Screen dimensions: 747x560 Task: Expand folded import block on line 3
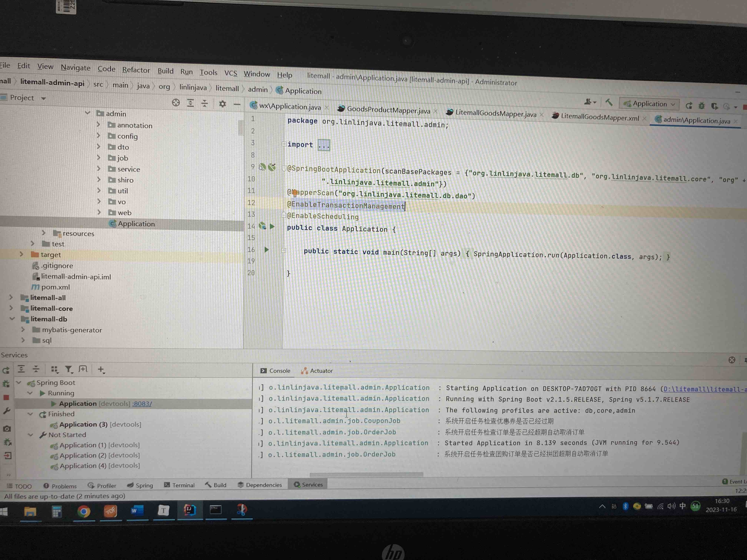(323, 146)
